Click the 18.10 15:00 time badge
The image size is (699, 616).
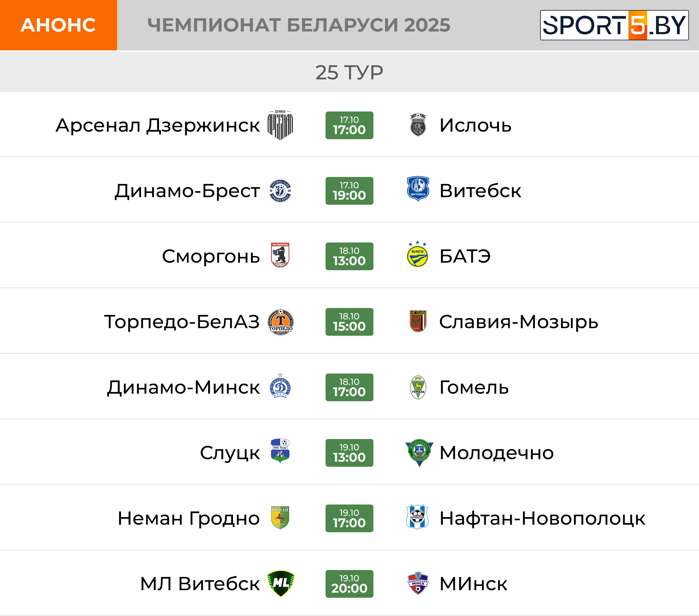(x=349, y=322)
